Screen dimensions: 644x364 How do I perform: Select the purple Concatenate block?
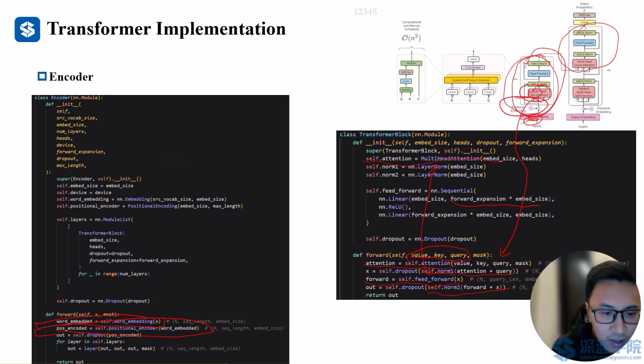pyautogui.click(x=473, y=68)
